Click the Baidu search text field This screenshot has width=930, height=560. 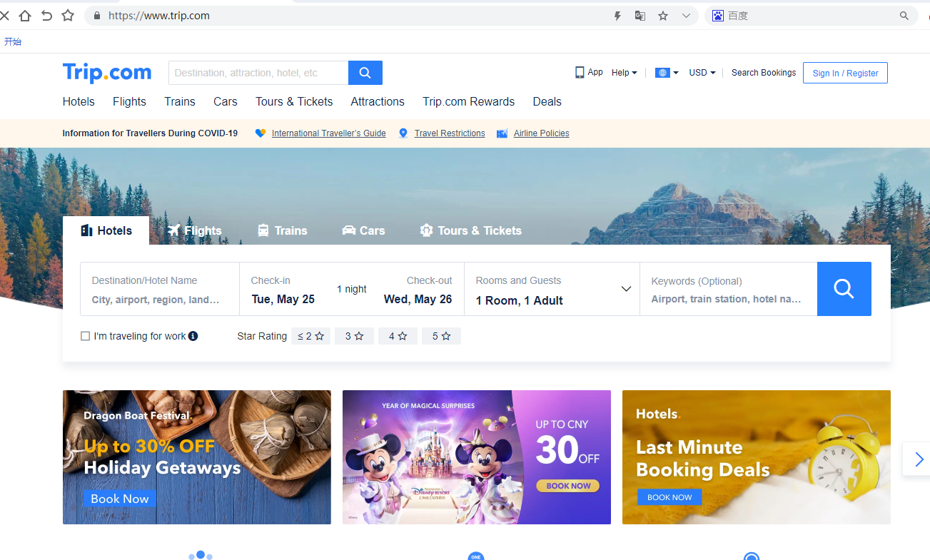coord(810,16)
